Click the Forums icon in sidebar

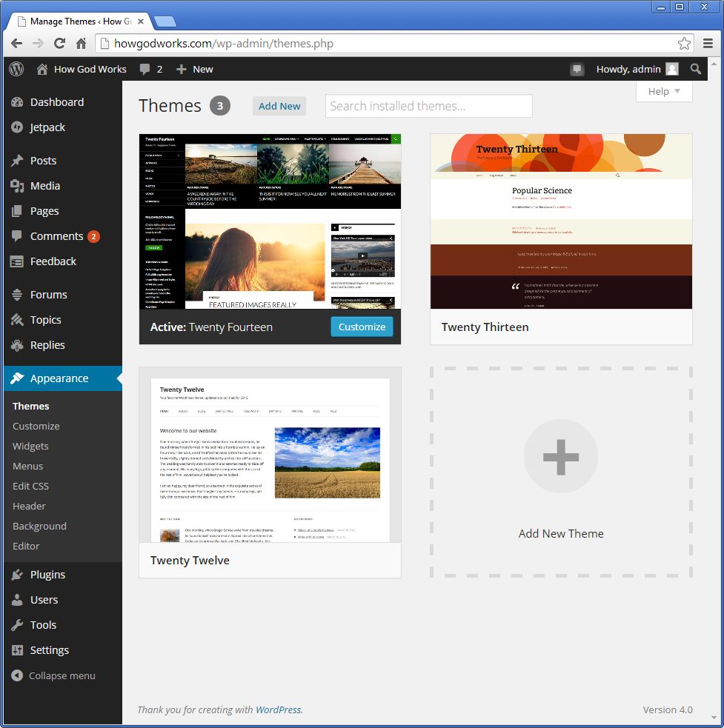click(x=17, y=295)
